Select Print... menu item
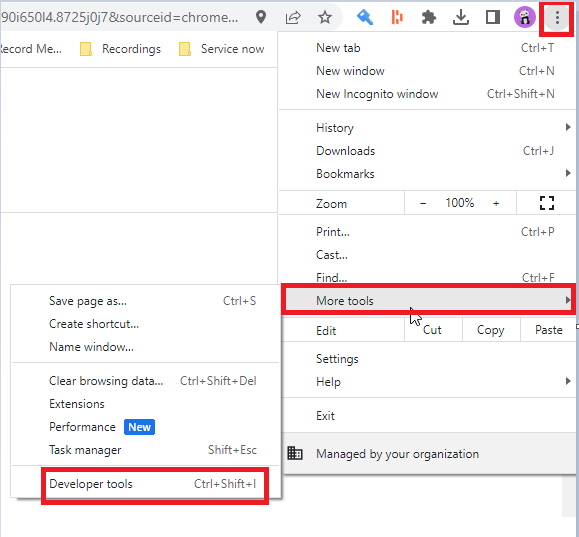 click(427, 232)
